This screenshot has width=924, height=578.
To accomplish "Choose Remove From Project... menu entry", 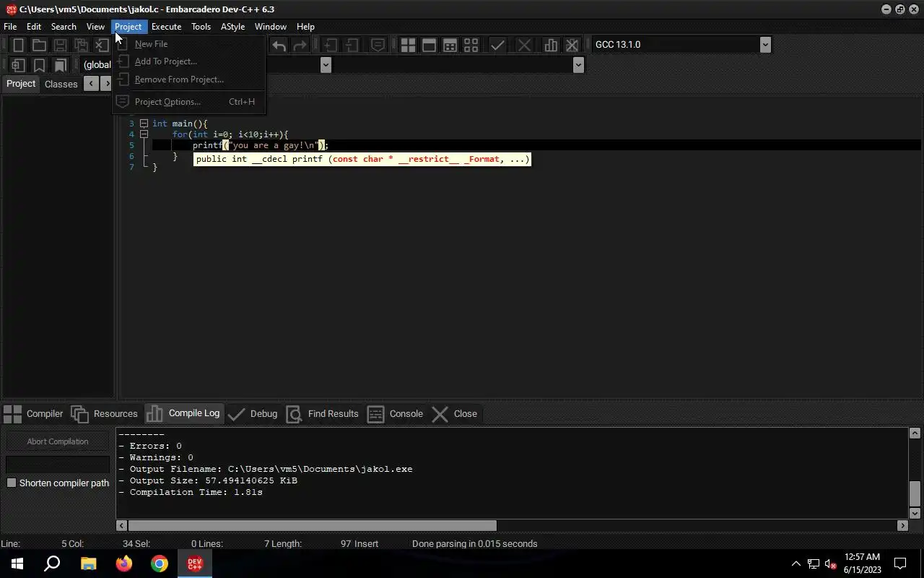I will point(189,79).
